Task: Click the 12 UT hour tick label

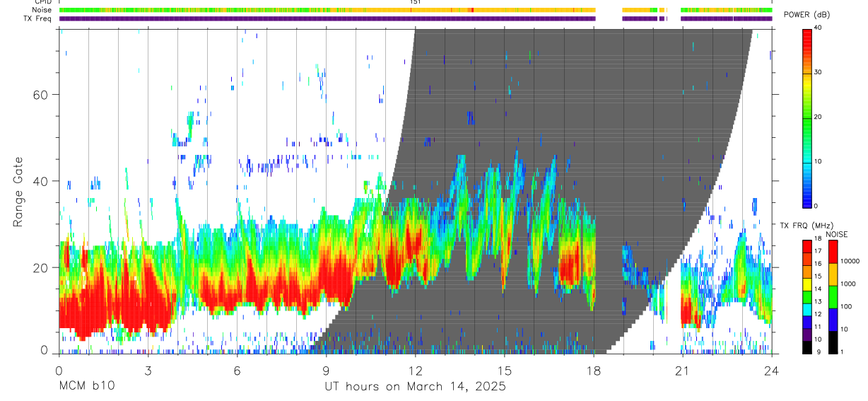Action: (x=415, y=371)
